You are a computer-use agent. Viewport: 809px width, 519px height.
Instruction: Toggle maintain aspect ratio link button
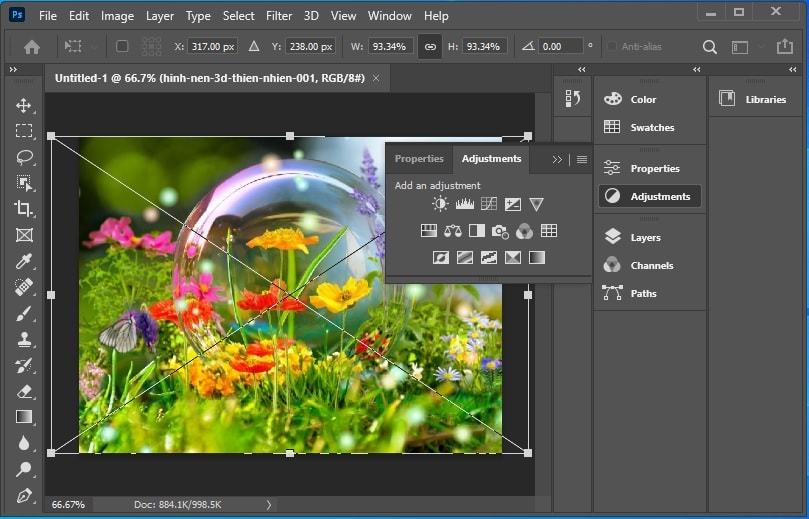pos(430,47)
